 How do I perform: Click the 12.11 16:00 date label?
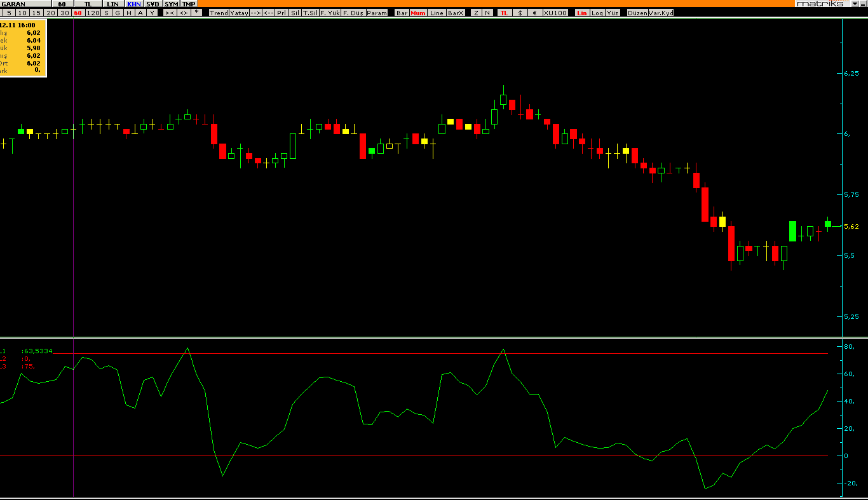(18, 25)
